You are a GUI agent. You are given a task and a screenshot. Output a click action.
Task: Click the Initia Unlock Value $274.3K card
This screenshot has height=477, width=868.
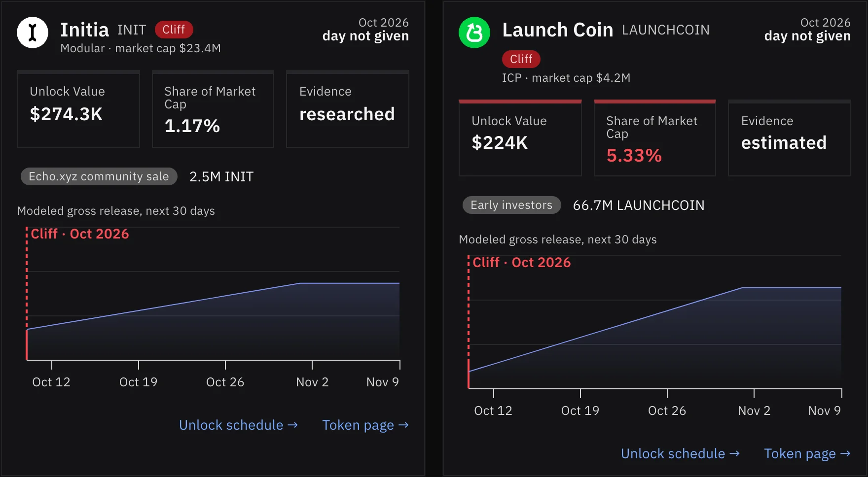(x=78, y=109)
